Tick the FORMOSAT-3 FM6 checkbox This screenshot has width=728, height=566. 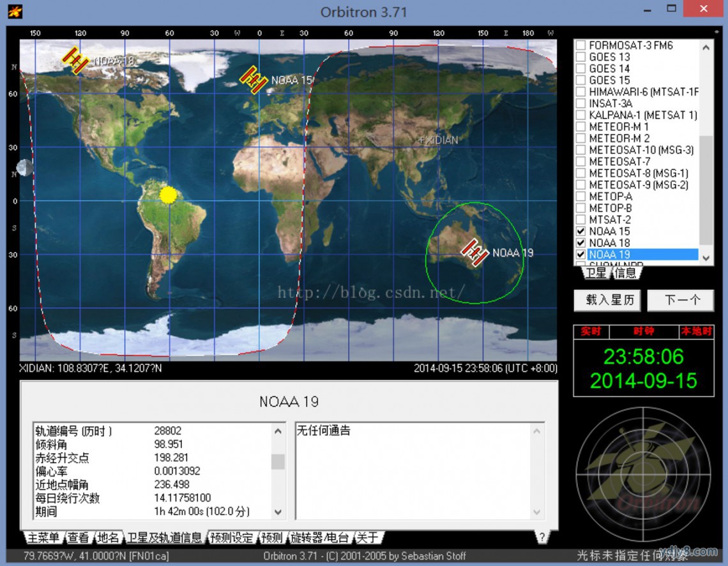click(580, 45)
